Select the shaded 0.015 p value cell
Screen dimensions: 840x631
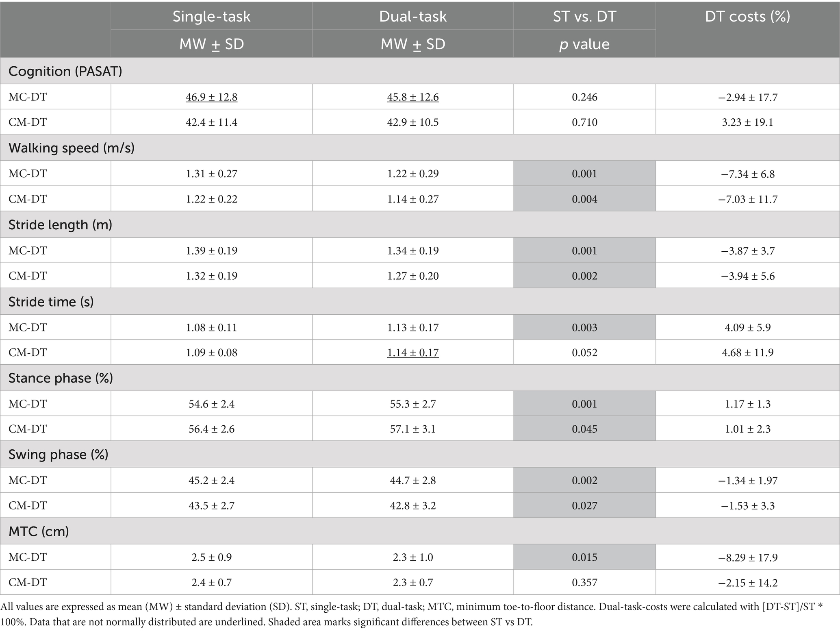(584, 557)
